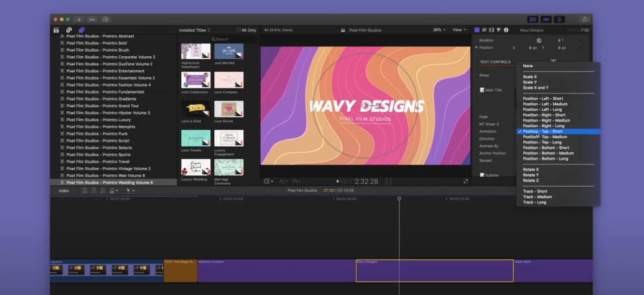Adjust the Rotation dial control
This screenshot has width=644, height=295.
[539, 40]
